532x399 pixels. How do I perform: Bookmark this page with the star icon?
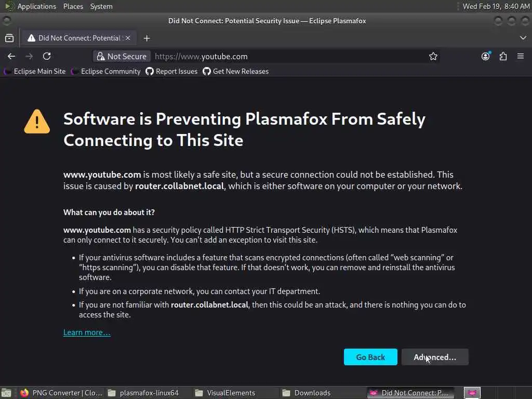[x=433, y=56]
